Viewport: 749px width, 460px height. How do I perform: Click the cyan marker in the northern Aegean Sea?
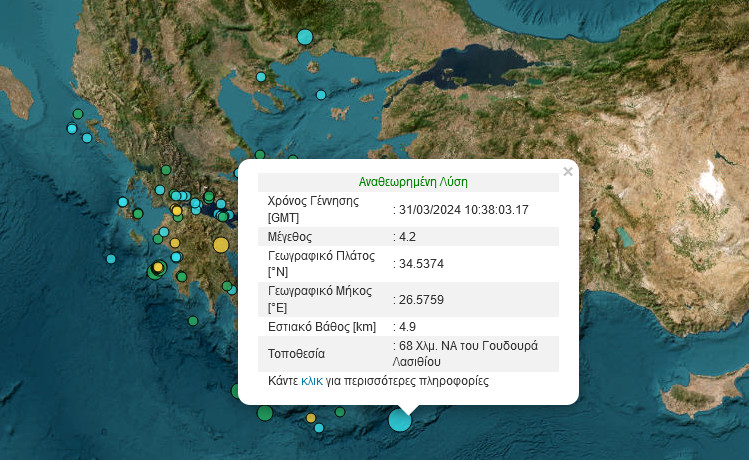tap(321, 95)
